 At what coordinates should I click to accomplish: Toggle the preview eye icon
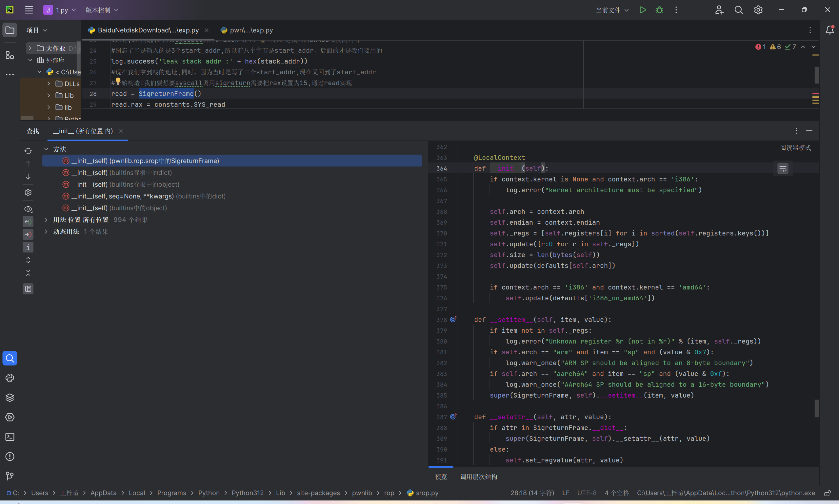tap(28, 209)
